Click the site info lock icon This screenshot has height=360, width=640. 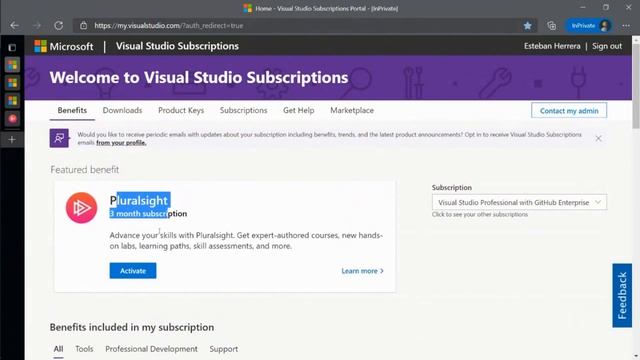84,26
